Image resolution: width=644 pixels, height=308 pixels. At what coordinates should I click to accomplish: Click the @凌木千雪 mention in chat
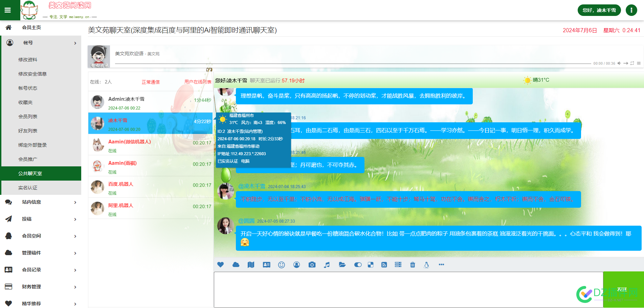point(252,186)
